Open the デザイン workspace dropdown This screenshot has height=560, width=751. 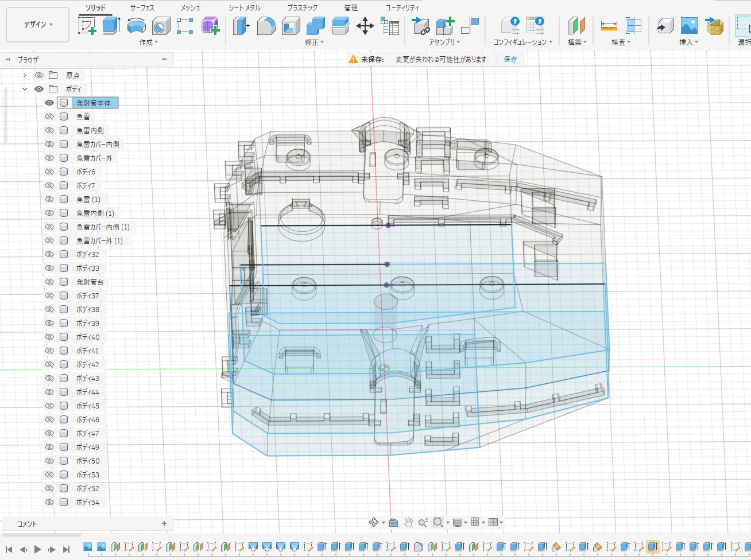(x=38, y=25)
